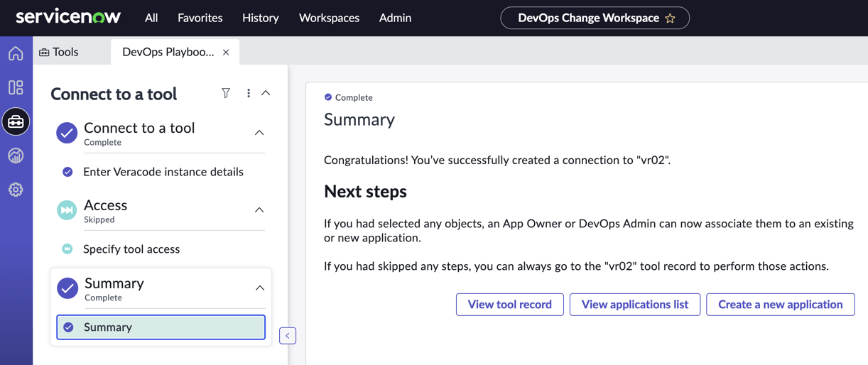Collapse the Connect to a tool playbook panel

click(x=266, y=93)
